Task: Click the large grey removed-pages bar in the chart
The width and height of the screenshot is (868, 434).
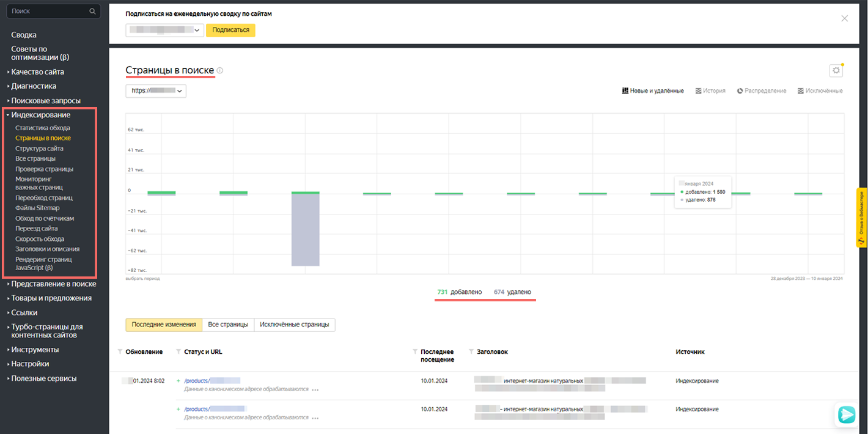Action: pos(306,230)
